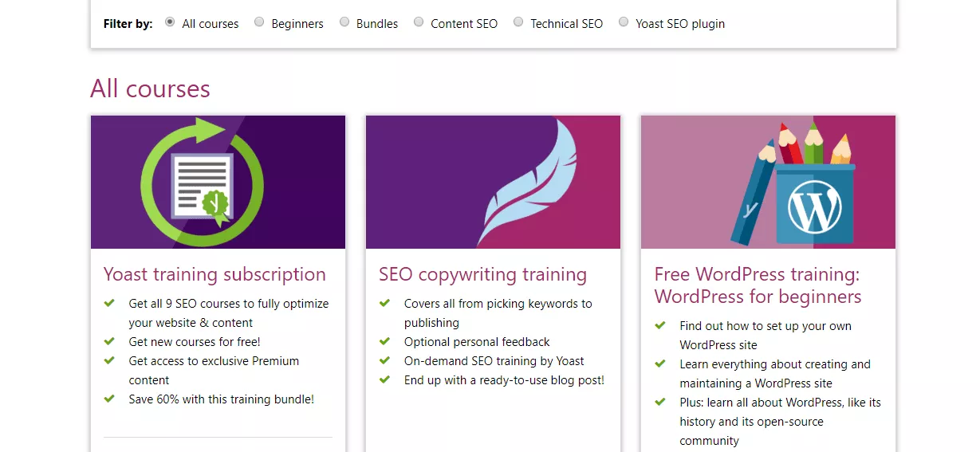Click checkmark beside Optional personal feedback
Screen dimensions: 980x452
[x=384, y=341]
